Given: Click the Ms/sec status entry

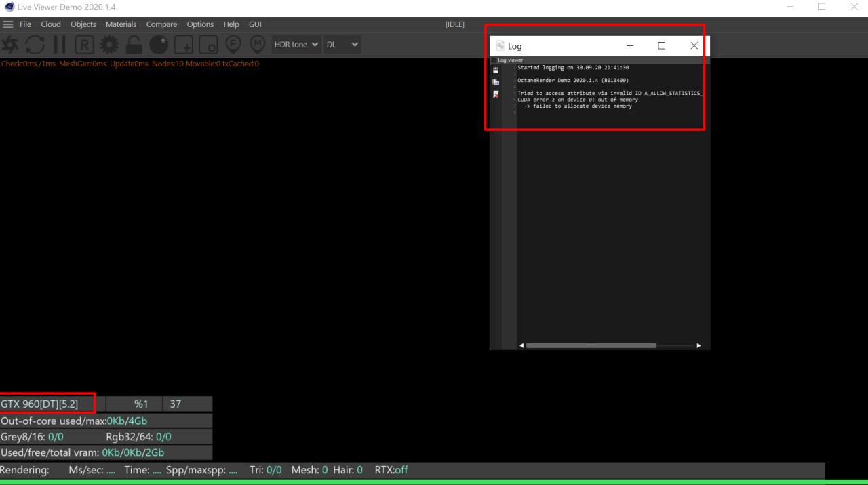Looking at the screenshot, I should tap(92, 469).
